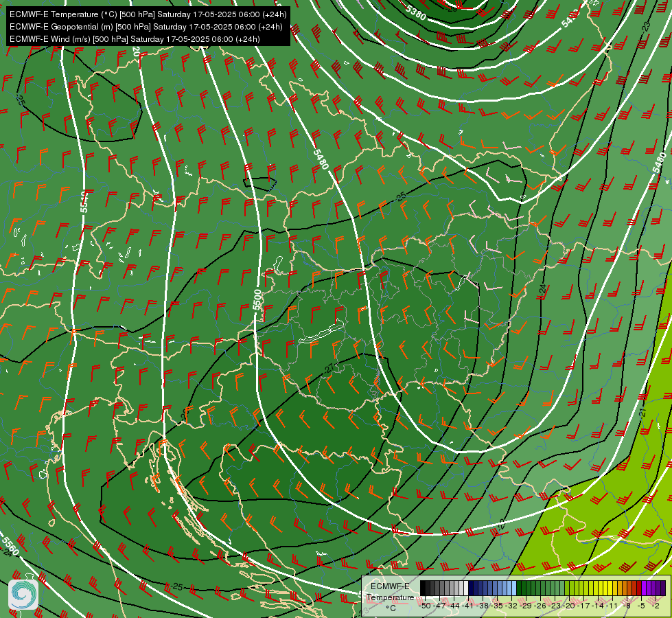Click the -14 legend tick label
The height and width of the screenshot is (618, 672).
pyautogui.click(x=598, y=606)
